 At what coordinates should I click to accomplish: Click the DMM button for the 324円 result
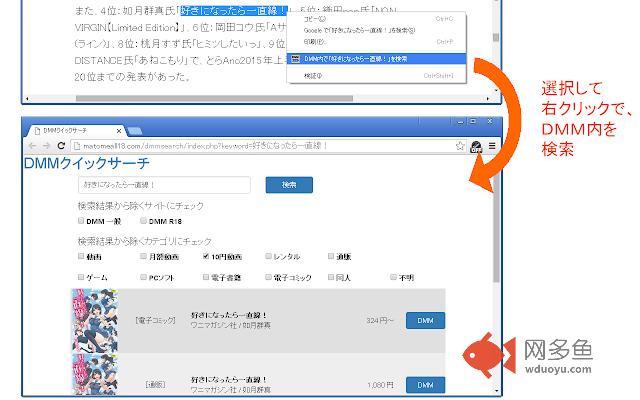(x=425, y=320)
